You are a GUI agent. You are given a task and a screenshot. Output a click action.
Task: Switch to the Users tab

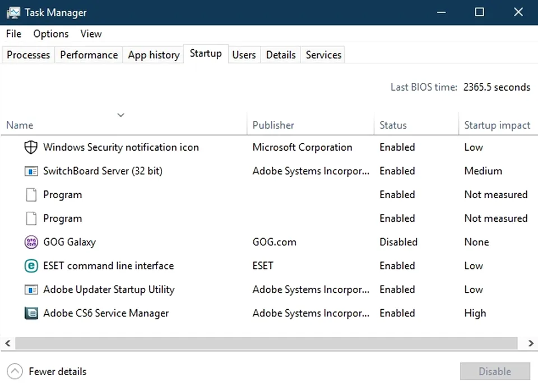click(244, 55)
